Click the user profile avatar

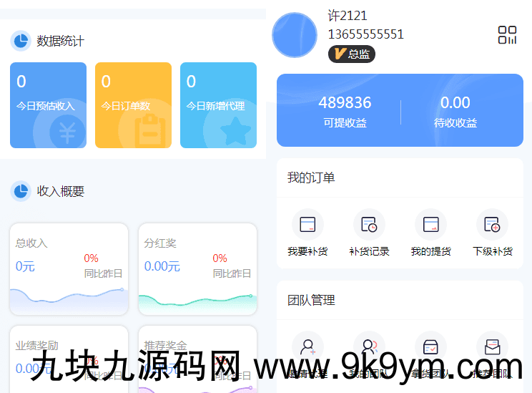click(295, 35)
